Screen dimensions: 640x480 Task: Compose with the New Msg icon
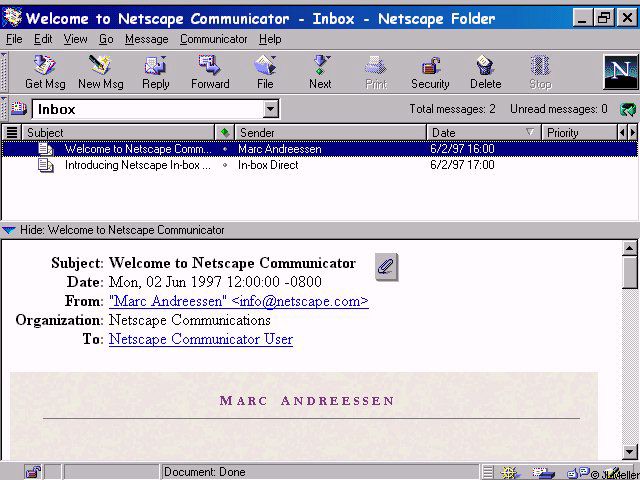pyautogui.click(x=100, y=72)
